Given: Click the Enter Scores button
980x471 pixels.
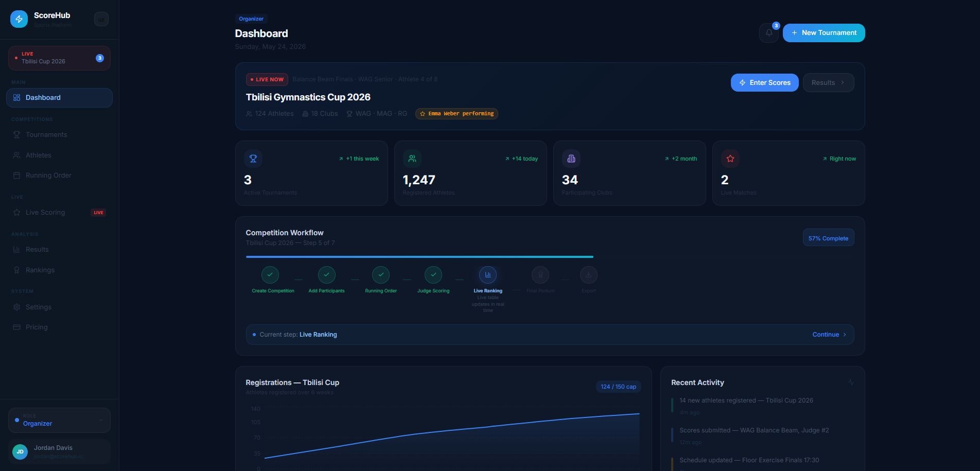Looking at the screenshot, I should pyautogui.click(x=764, y=83).
